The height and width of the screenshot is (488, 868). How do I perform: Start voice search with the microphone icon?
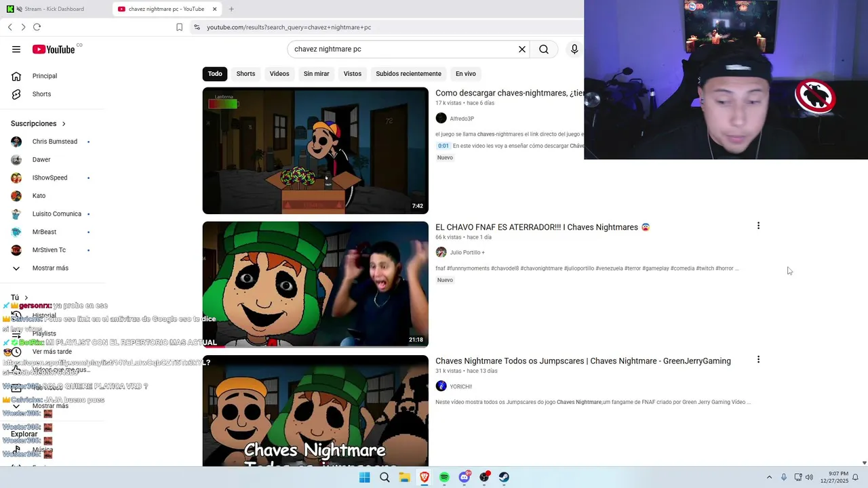pos(574,49)
